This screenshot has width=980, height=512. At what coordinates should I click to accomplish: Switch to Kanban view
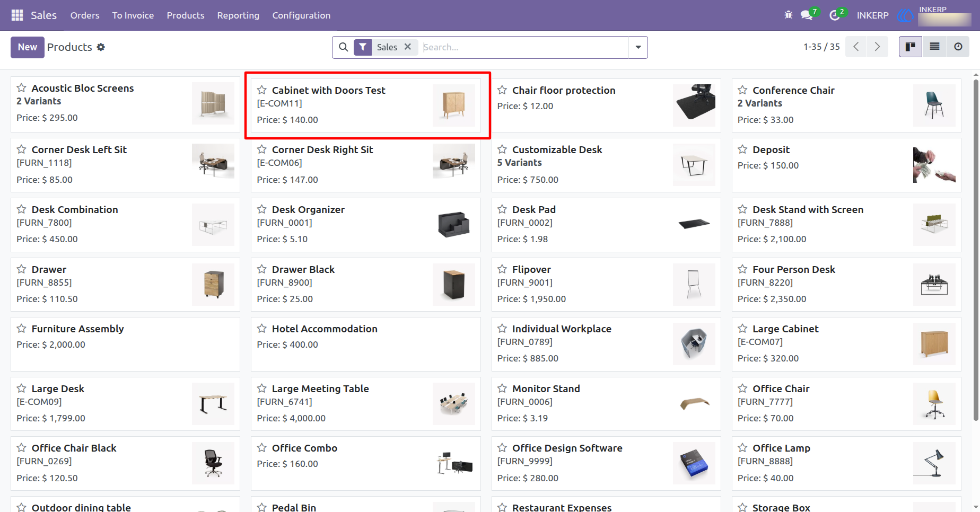pyautogui.click(x=911, y=47)
